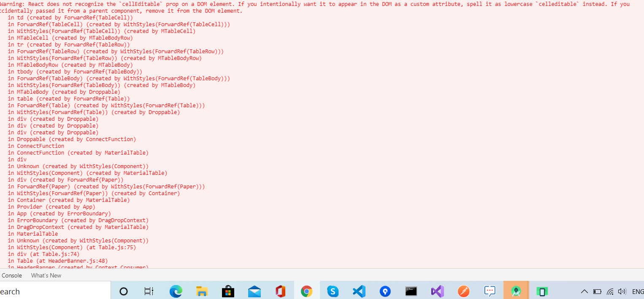
Task: Open the Mail app from the taskbar
Action: click(x=254, y=291)
